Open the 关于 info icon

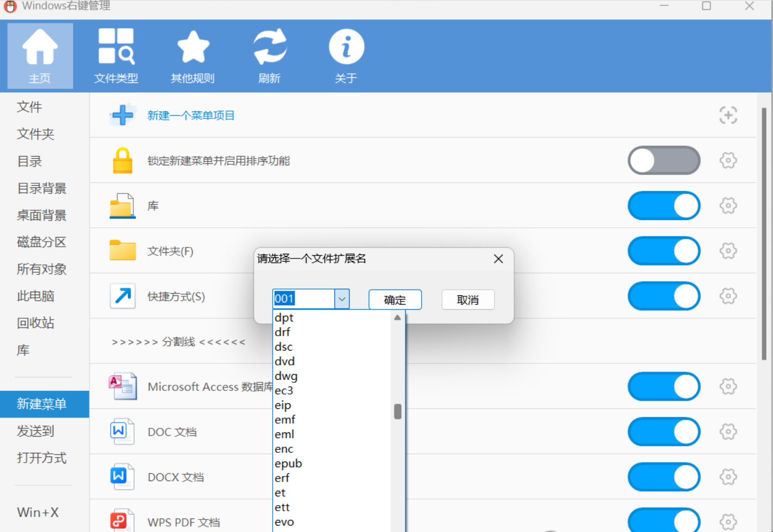click(x=346, y=56)
